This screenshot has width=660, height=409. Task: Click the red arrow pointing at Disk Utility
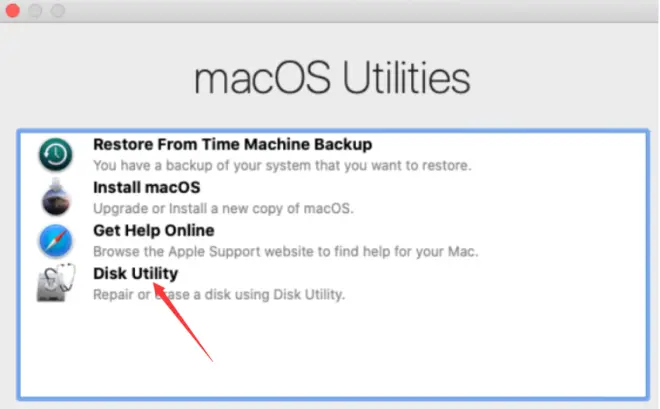point(183,322)
